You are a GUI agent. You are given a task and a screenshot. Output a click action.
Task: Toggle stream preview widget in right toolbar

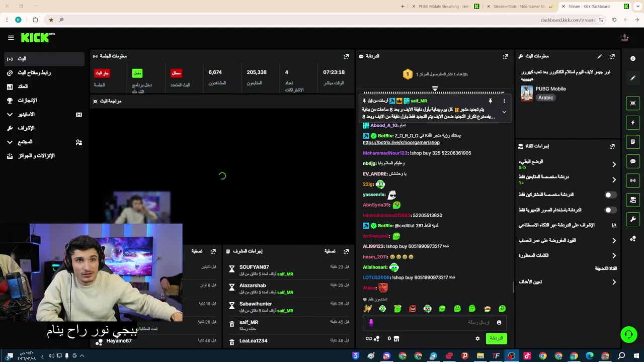[x=633, y=103]
